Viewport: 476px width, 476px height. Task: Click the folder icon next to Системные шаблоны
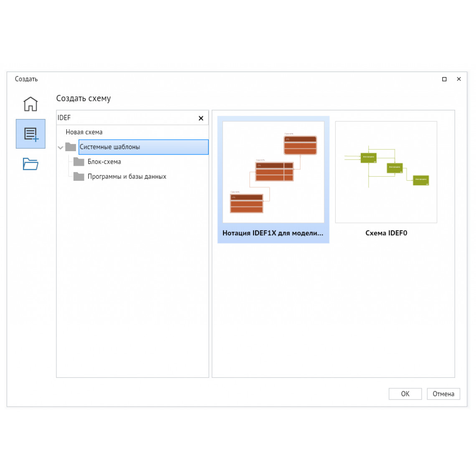click(71, 147)
